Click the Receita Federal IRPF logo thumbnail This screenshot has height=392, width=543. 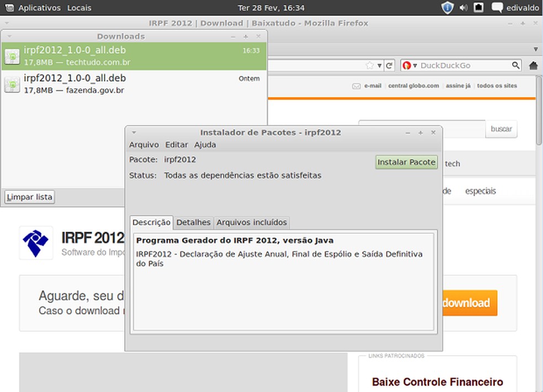36,243
